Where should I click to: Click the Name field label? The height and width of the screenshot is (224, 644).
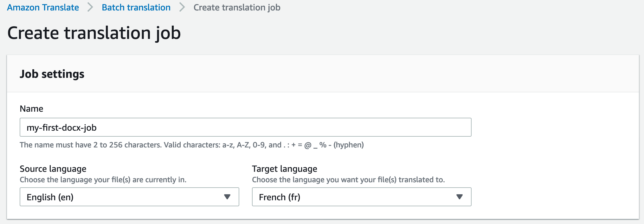click(x=31, y=109)
